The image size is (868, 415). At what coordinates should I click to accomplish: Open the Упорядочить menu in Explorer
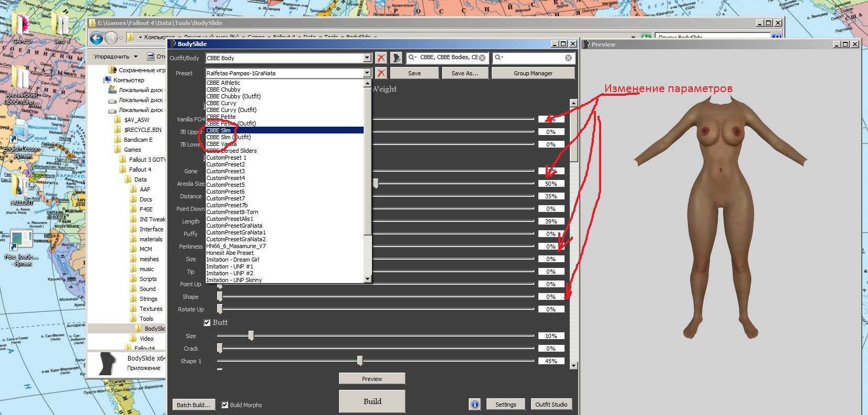(x=115, y=57)
